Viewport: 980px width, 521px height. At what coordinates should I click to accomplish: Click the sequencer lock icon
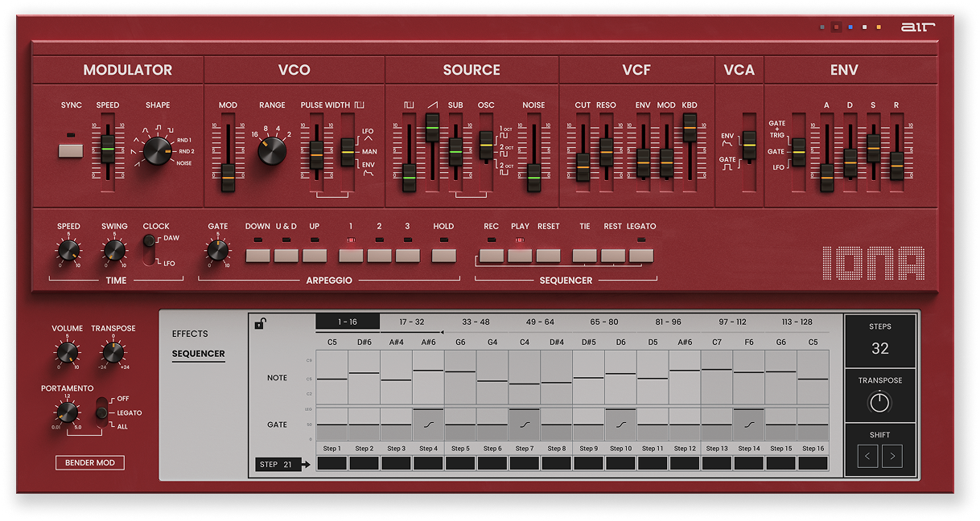(260, 324)
